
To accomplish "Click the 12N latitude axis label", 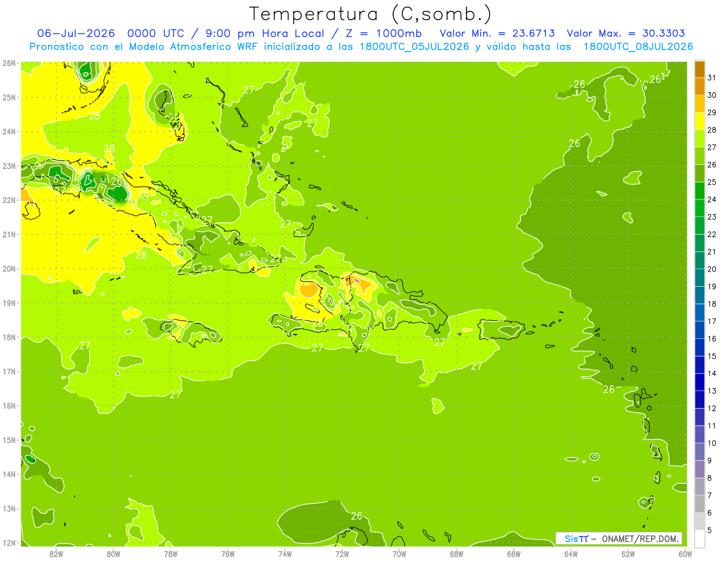I will click(x=8, y=543).
